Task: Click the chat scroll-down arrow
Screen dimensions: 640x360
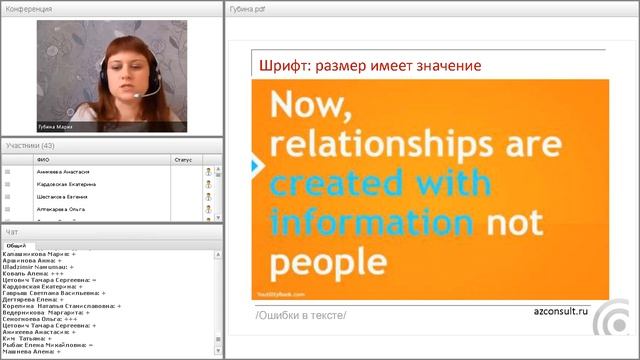Action: [x=218, y=351]
